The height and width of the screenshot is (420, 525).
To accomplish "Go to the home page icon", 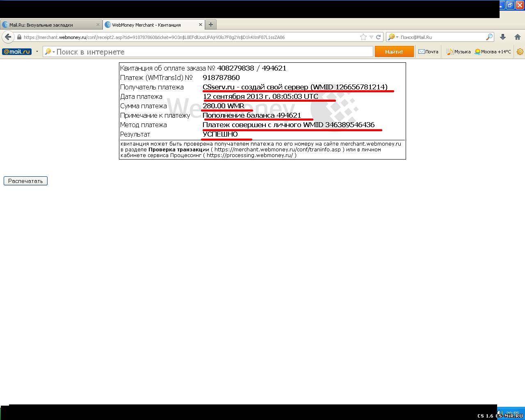I will point(518,37).
